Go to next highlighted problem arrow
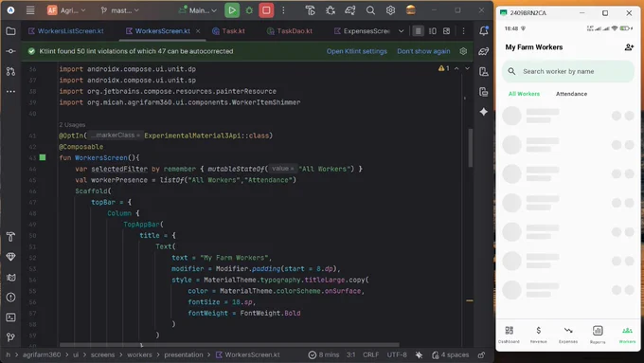This screenshot has height=363, width=644. point(467,68)
